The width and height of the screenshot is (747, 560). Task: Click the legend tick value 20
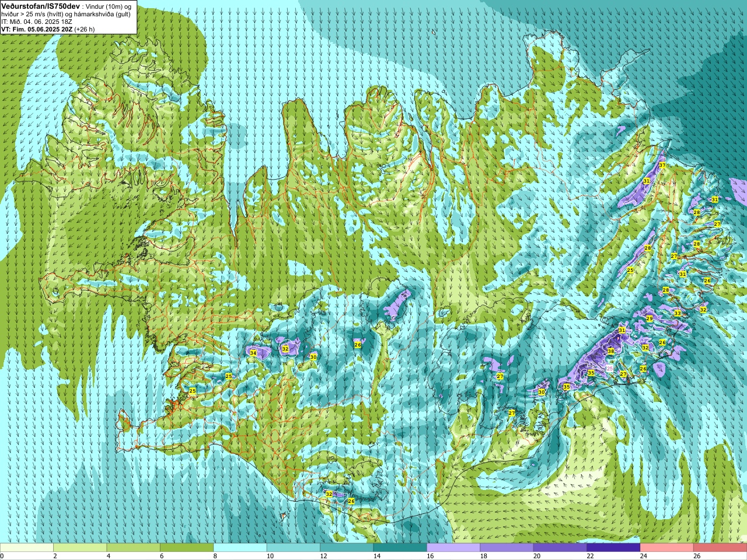coord(536,556)
